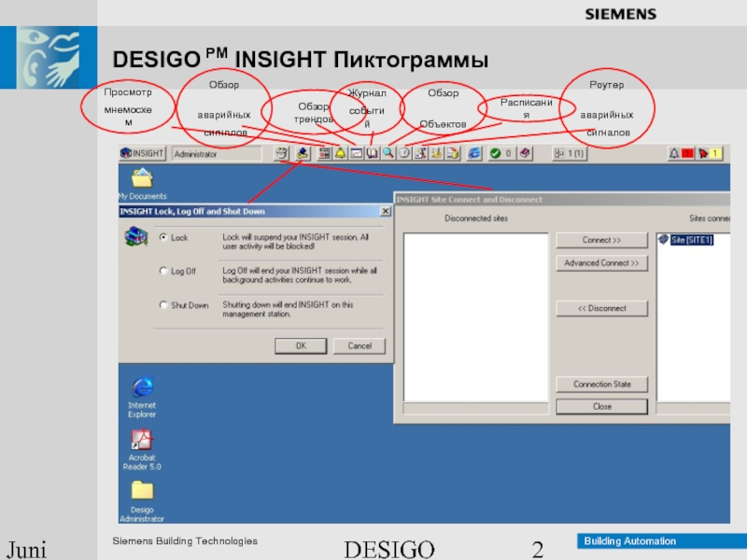This screenshot has height=560, width=747.
Task: Close the INSIGHT Lock, Log Off dialog
Action: pos(386,211)
